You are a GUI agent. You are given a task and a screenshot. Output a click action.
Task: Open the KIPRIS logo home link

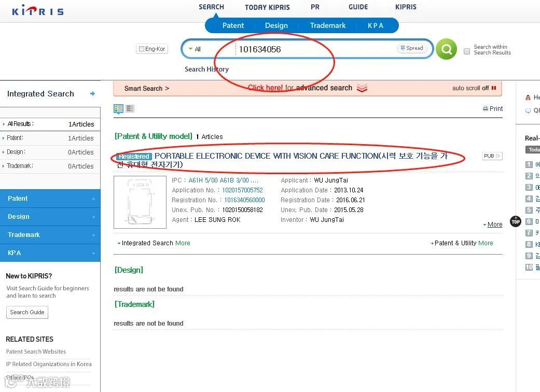point(38,10)
